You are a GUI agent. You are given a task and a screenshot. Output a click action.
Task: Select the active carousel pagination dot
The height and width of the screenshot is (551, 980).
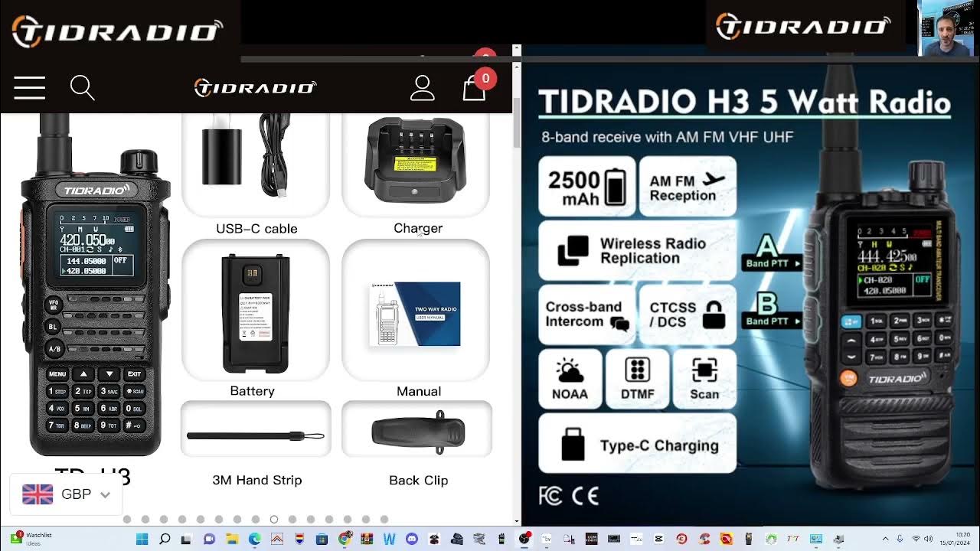pos(274,520)
